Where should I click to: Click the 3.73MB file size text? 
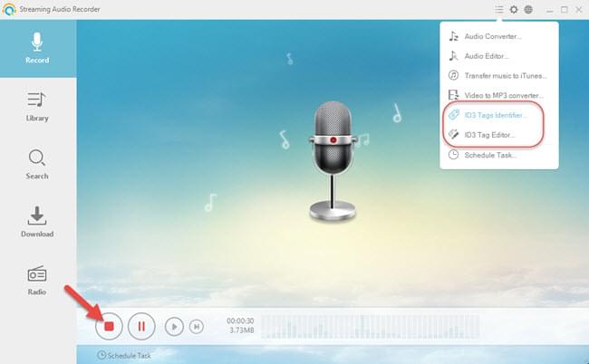(242, 330)
